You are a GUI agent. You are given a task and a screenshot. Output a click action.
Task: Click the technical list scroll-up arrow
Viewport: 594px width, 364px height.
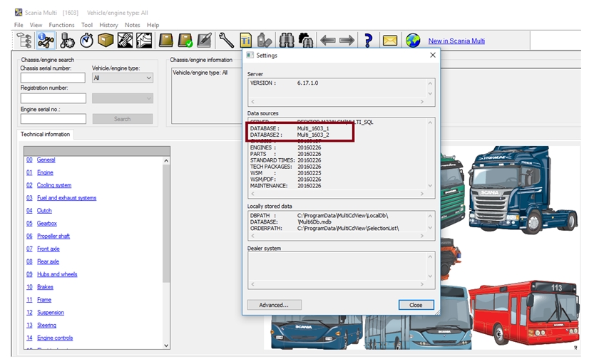tap(166, 161)
